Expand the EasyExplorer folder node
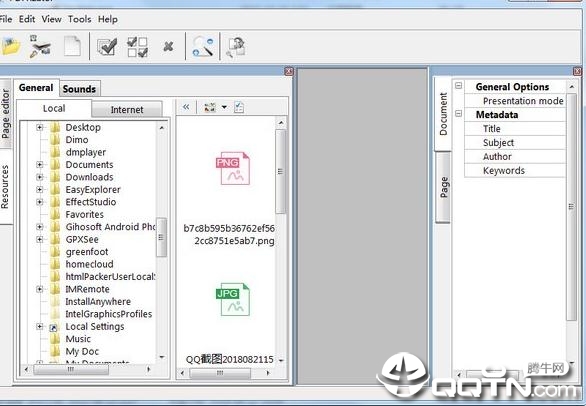Image resolution: width=586 pixels, height=406 pixels. (40, 190)
